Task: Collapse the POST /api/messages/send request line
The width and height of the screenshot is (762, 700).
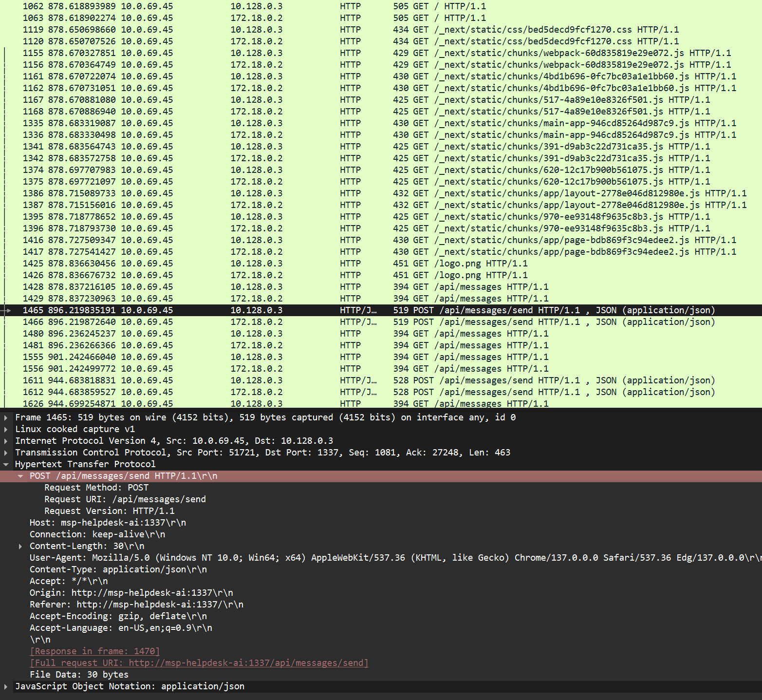Action: tap(19, 476)
